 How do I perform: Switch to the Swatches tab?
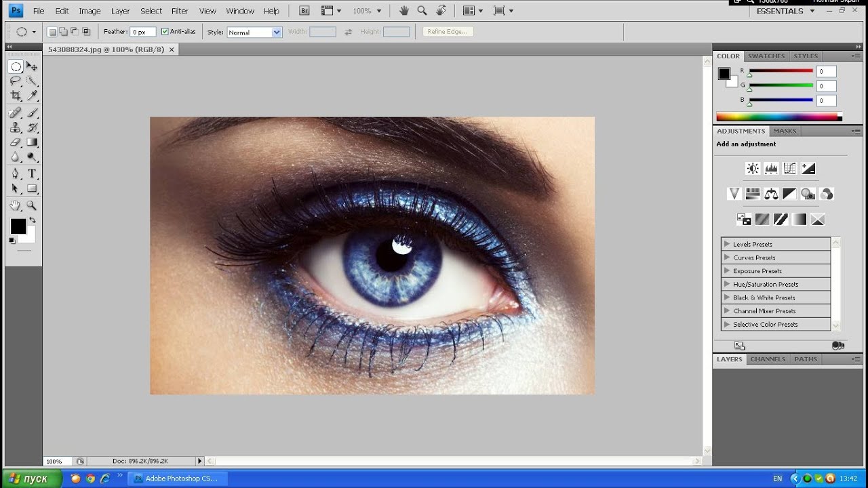pyautogui.click(x=766, y=56)
